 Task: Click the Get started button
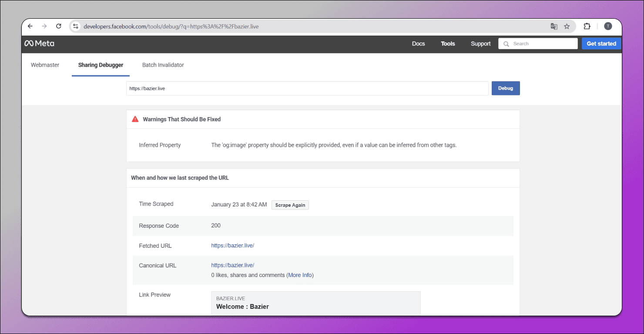[x=601, y=44]
